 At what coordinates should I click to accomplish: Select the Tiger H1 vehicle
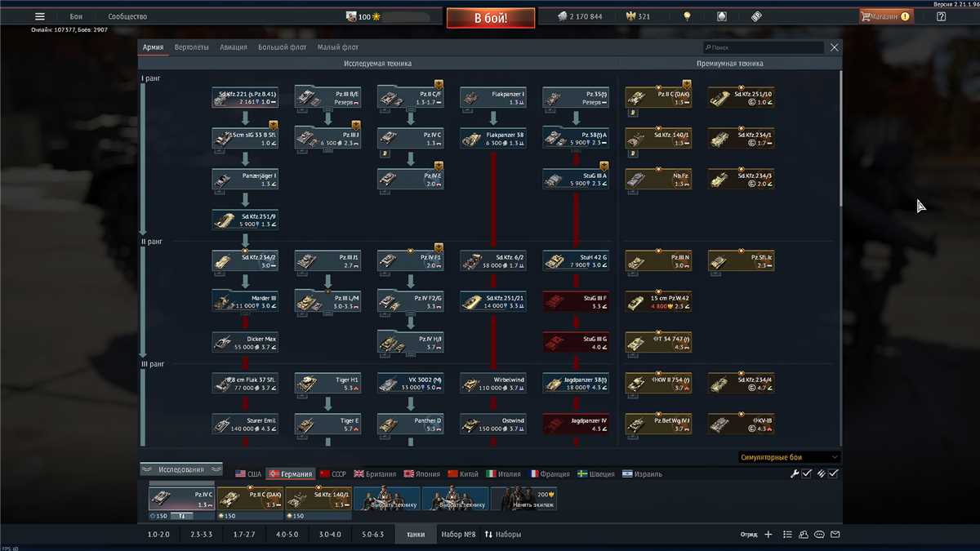tap(327, 383)
